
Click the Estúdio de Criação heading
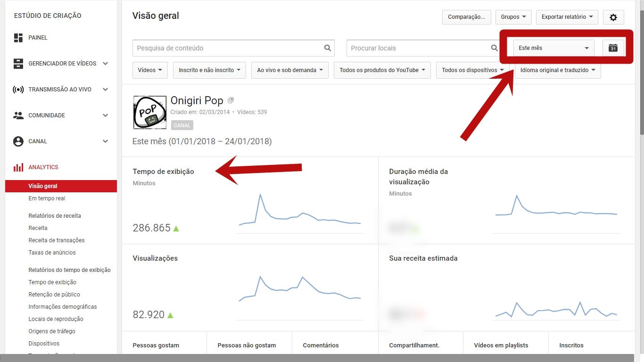click(48, 16)
